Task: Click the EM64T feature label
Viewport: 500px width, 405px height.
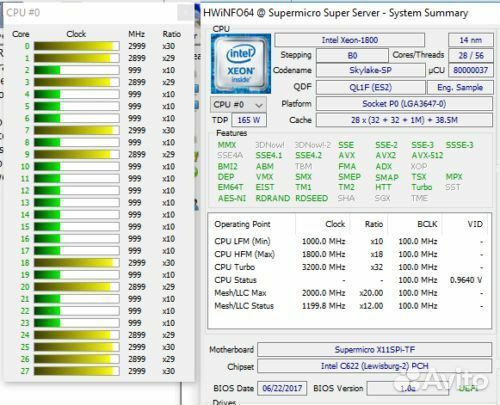Action: pyautogui.click(x=230, y=187)
